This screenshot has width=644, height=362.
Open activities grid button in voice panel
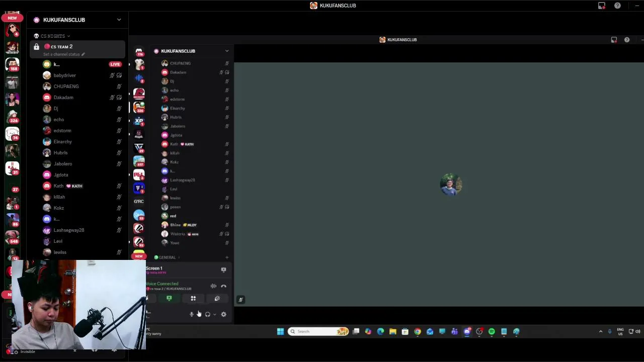point(193,299)
